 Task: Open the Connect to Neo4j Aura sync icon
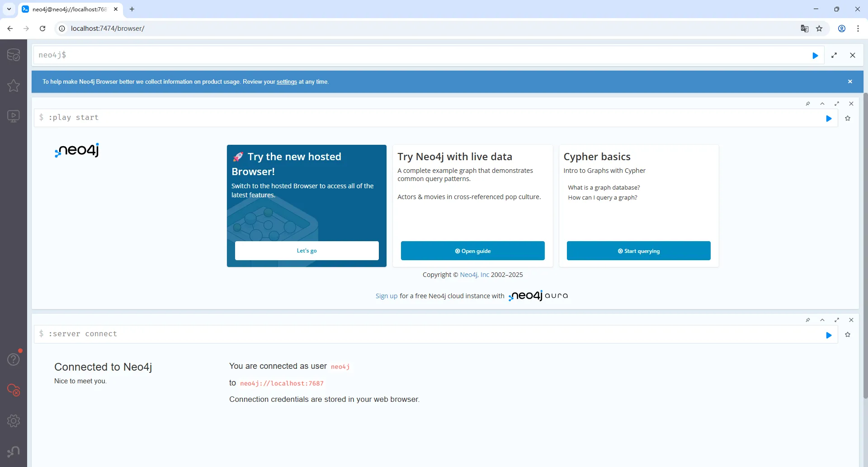[x=14, y=390]
